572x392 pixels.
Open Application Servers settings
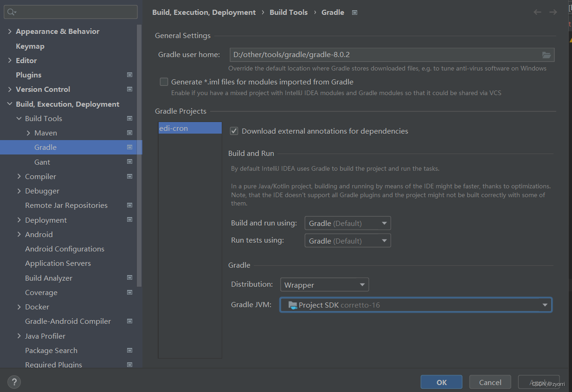(58, 263)
